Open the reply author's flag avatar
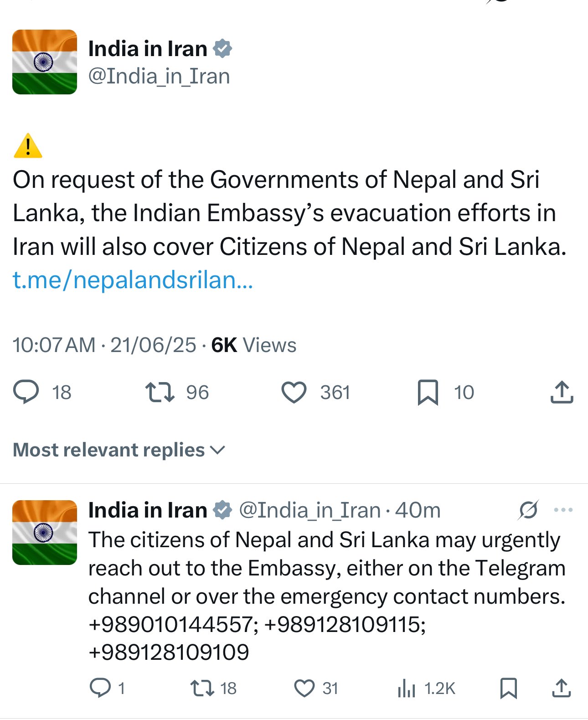 point(45,533)
